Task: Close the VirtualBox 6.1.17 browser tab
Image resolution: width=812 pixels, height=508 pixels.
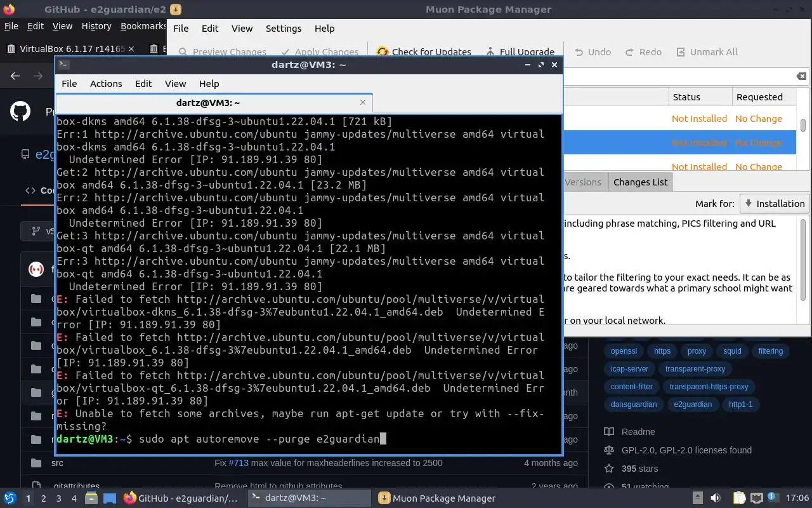Action: click(131, 49)
